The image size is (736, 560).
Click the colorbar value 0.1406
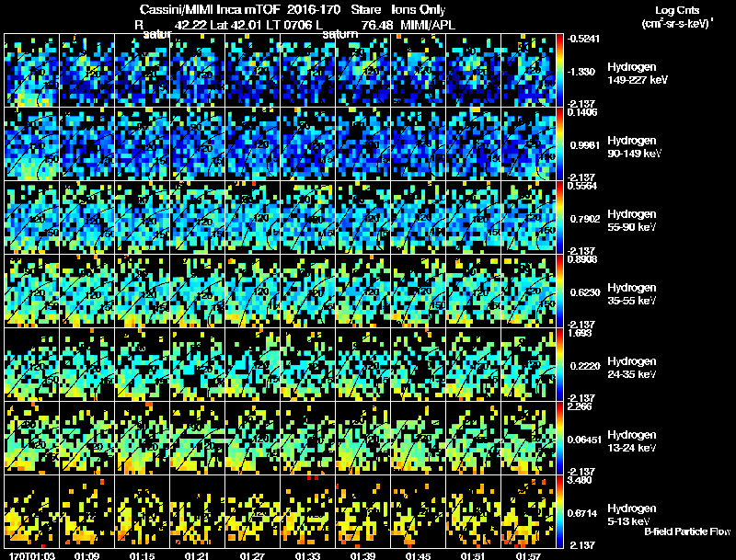pos(582,111)
